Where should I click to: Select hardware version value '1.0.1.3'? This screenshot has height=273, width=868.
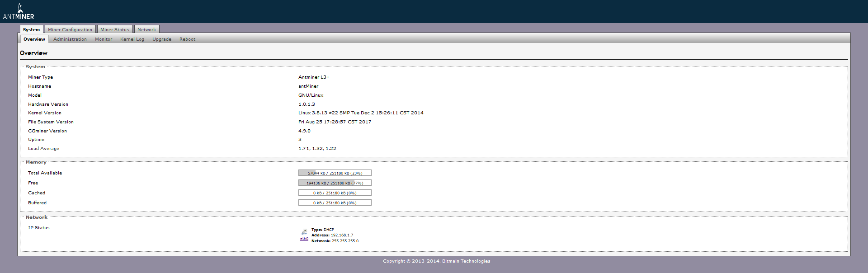pyautogui.click(x=307, y=104)
